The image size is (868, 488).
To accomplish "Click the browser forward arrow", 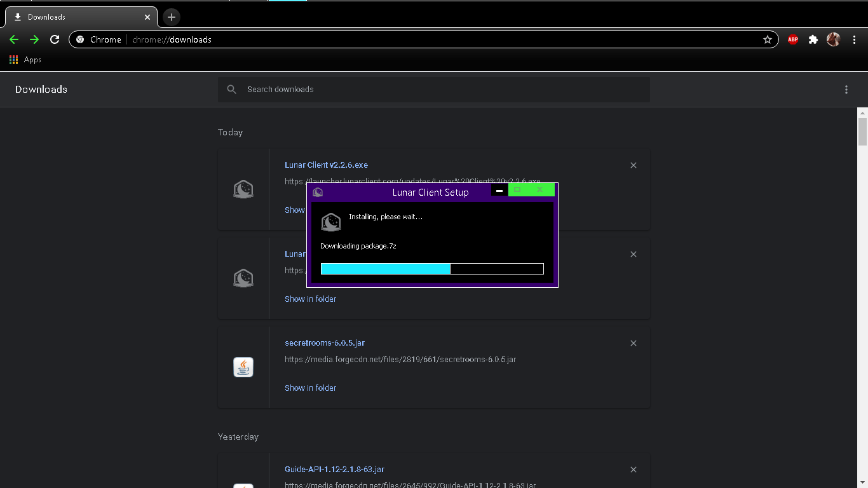I will 34,39.
